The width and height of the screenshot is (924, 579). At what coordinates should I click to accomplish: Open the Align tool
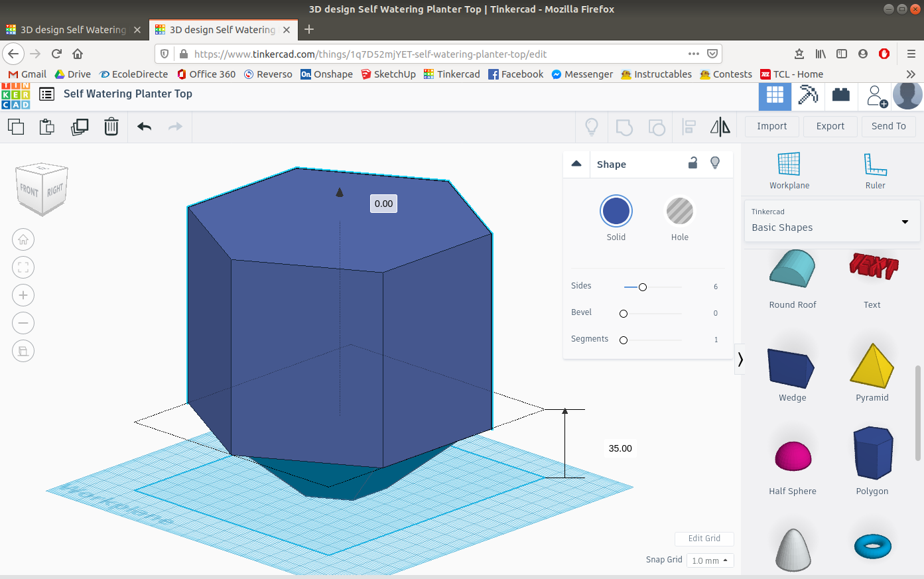(x=689, y=126)
